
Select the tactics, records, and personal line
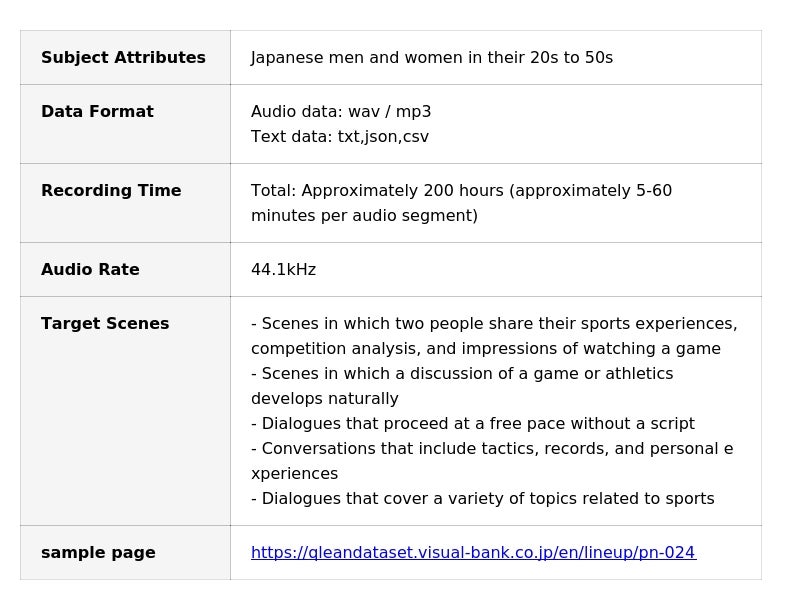coord(491,449)
